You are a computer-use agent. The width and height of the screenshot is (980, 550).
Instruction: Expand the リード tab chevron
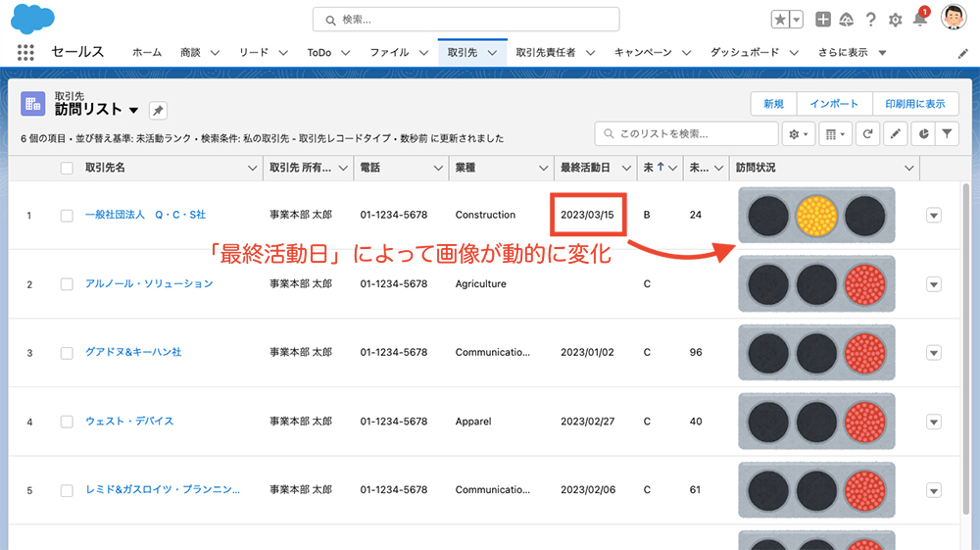(283, 53)
